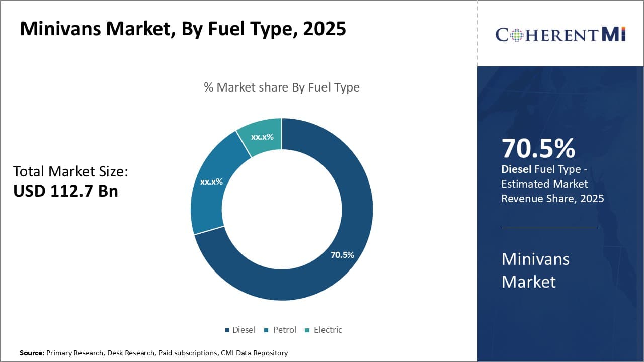The height and width of the screenshot is (362, 644).
Task: Select the Diesel legend marker
Action: tap(227, 330)
